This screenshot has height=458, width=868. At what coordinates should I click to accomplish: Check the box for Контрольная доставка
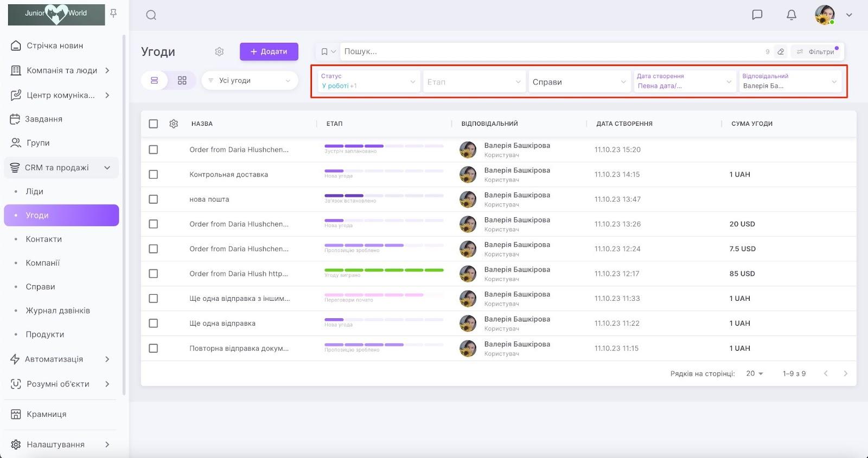tap(154, 175)
